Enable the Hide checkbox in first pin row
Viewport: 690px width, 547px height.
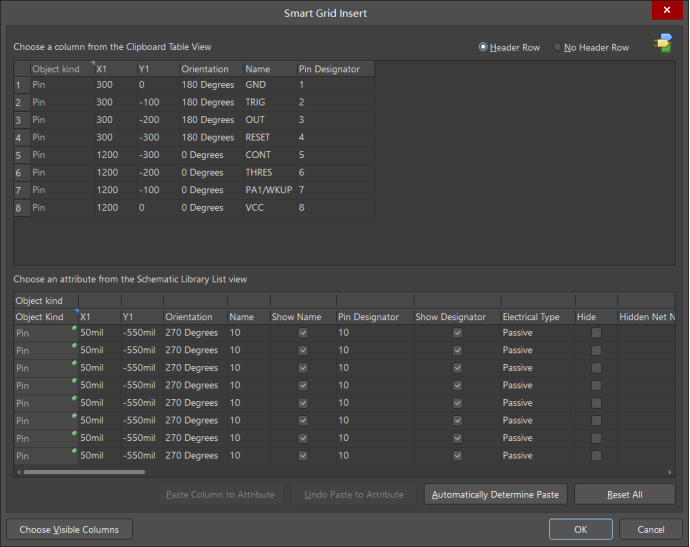tap(596, 333)
